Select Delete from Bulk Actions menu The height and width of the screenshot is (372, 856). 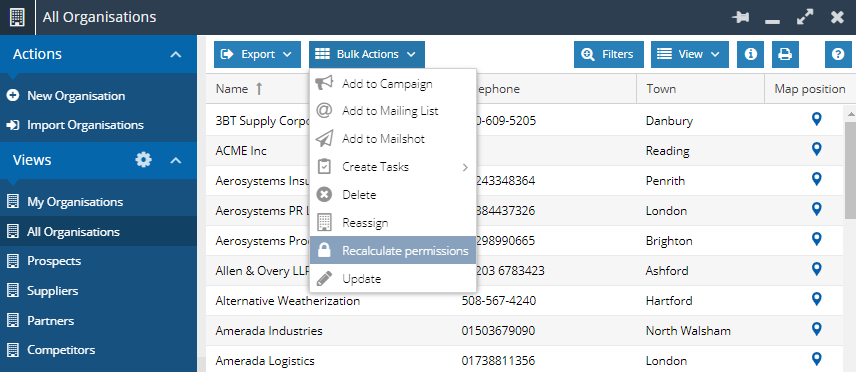coord(393,194)
